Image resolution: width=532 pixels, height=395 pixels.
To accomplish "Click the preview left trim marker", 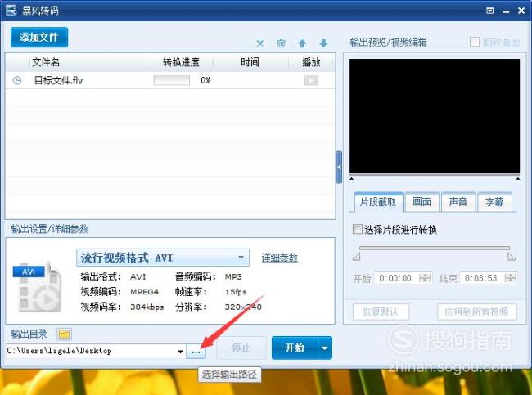I will pos(352,178).
